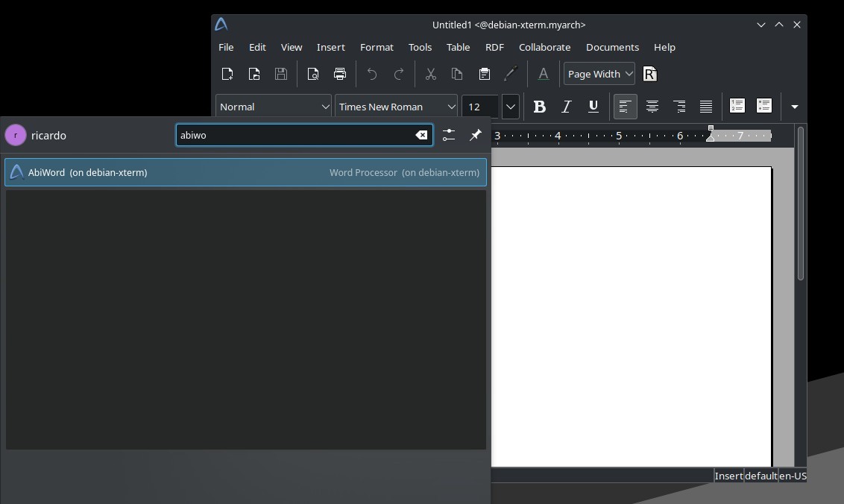Viewport: 844px width, 504px height.
Task: Click inside the blank document page
Action: click(x=632, y=317)
